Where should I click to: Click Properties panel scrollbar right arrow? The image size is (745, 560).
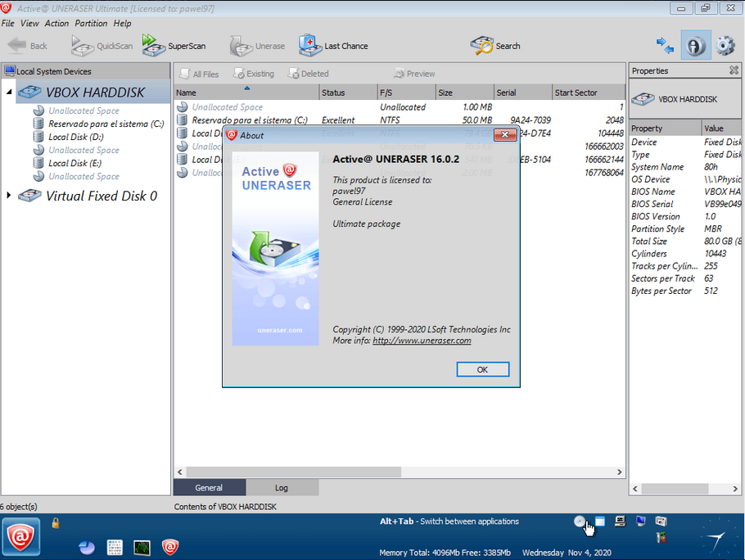coord(735,488)
